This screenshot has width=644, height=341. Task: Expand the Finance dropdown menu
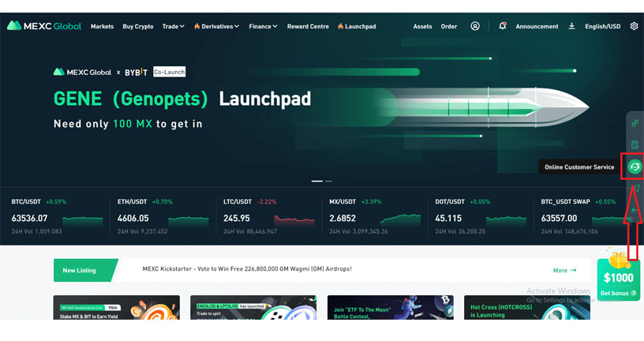263,26
